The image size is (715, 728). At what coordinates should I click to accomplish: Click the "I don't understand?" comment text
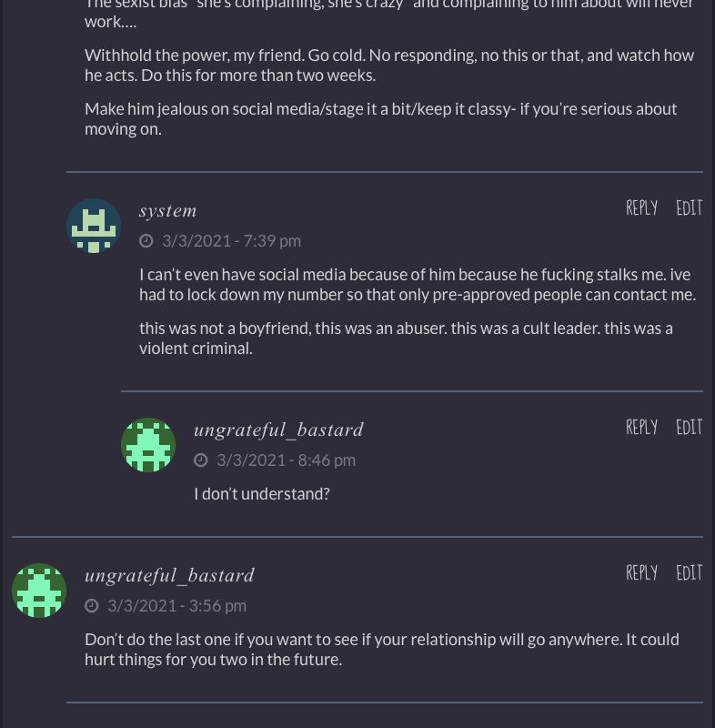click(262, 494)
